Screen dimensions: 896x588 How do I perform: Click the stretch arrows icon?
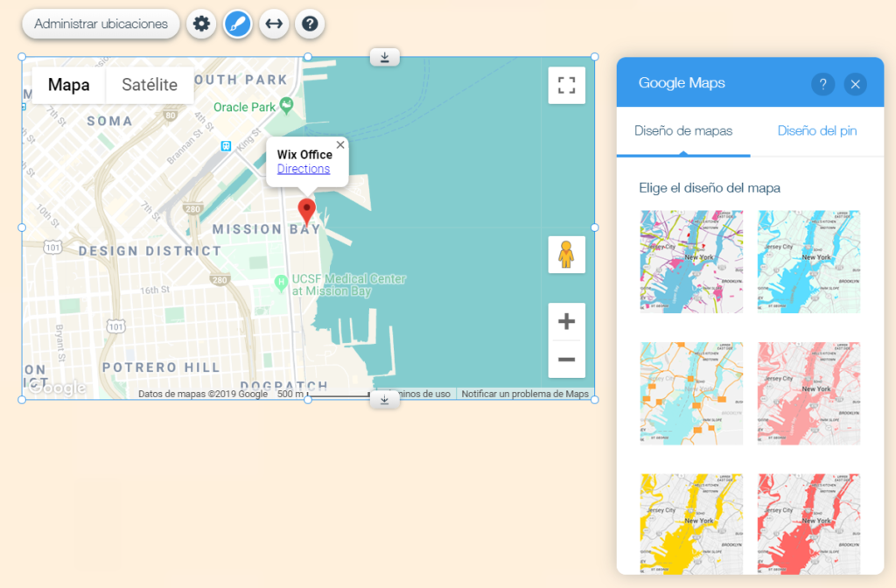274,24
